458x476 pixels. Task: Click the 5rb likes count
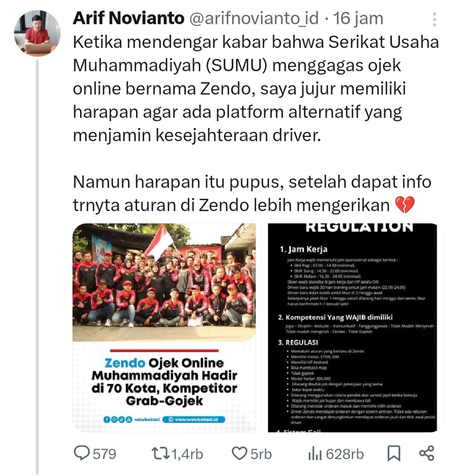[261, 454]
